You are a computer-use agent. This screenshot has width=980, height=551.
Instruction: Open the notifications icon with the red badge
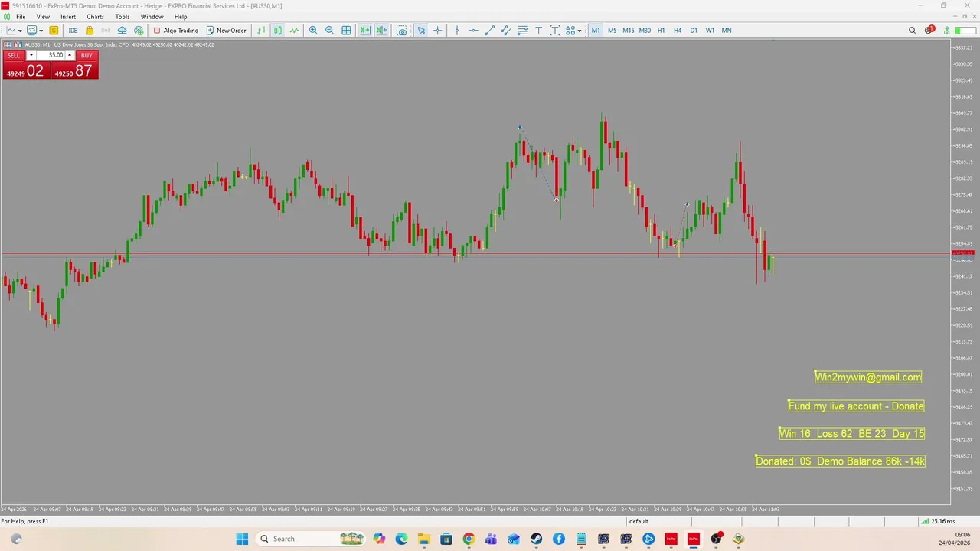click(929, 31)
